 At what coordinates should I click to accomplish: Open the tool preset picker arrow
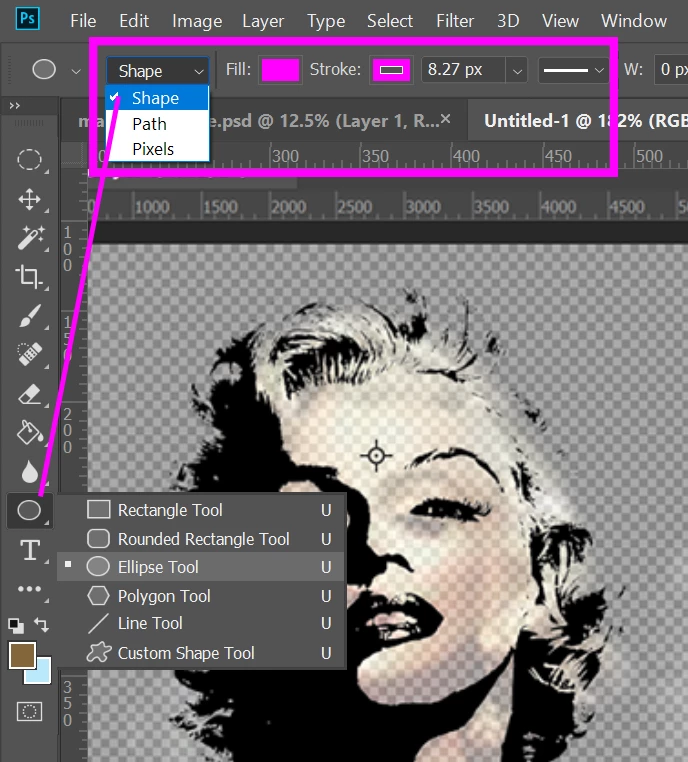tap(76, 71)
